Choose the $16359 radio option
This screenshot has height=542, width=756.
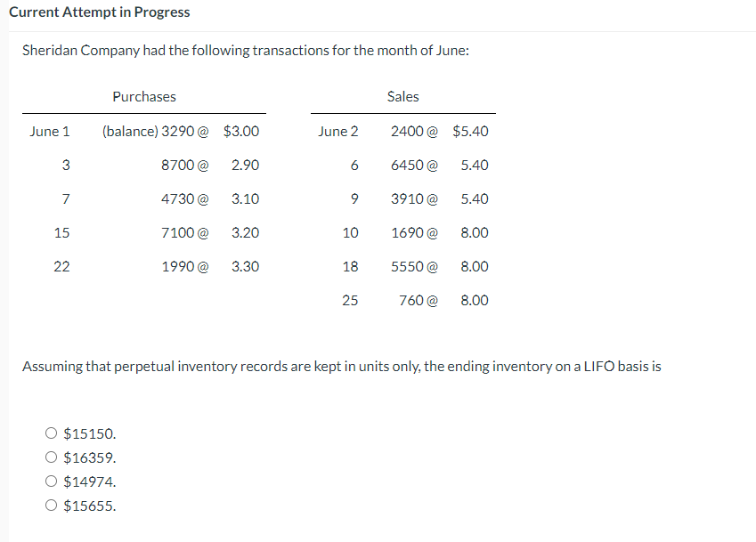tap(53, 458)
